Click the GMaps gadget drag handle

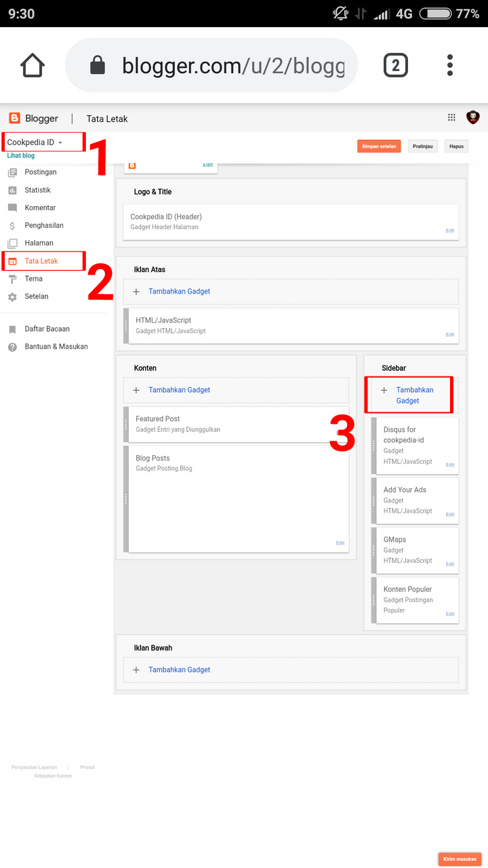374,550
